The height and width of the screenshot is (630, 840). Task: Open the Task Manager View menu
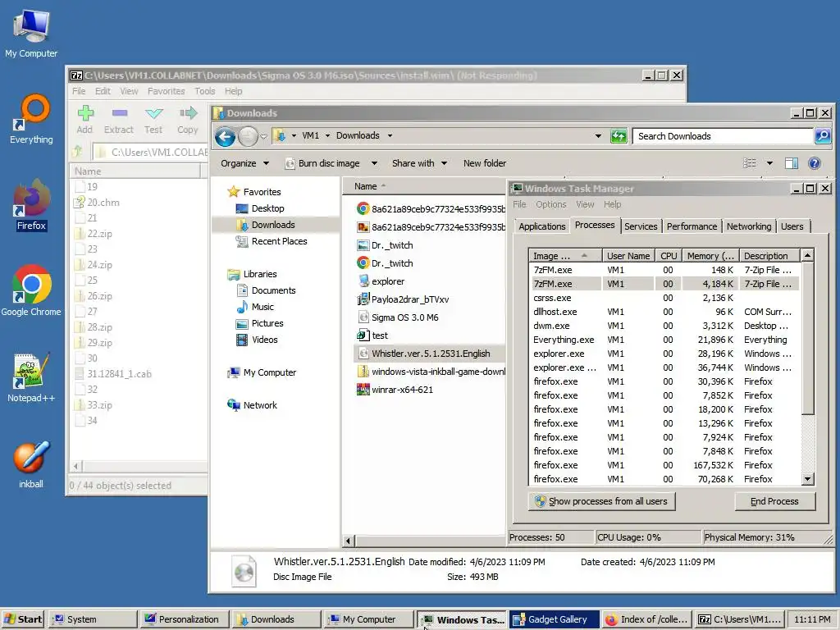585,204
